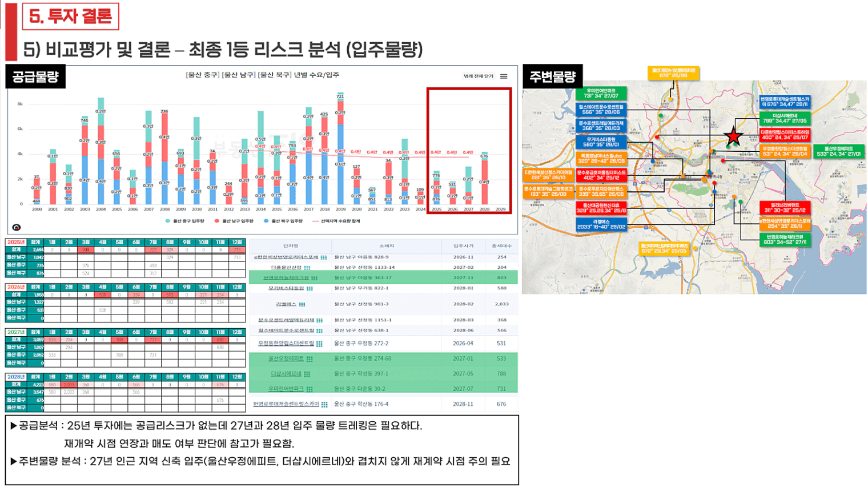This screenshot has height=488, width=868.
Task: Click the 2019 bar in the chart
Action: [x=340, y=148]
